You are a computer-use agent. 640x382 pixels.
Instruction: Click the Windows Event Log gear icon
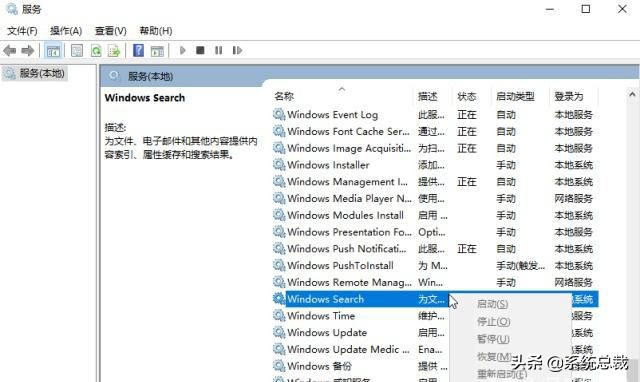pos(279,115)
